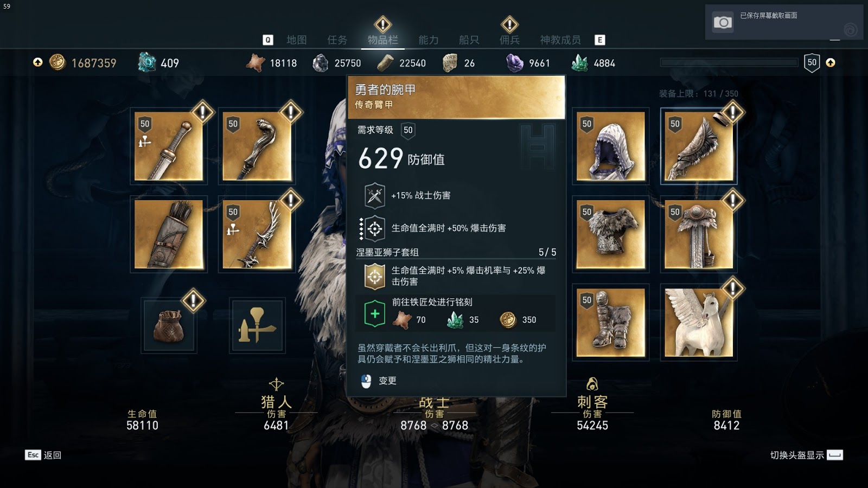
Task: Select the curved staff weapon slot
Action: [x=257, y=146]
